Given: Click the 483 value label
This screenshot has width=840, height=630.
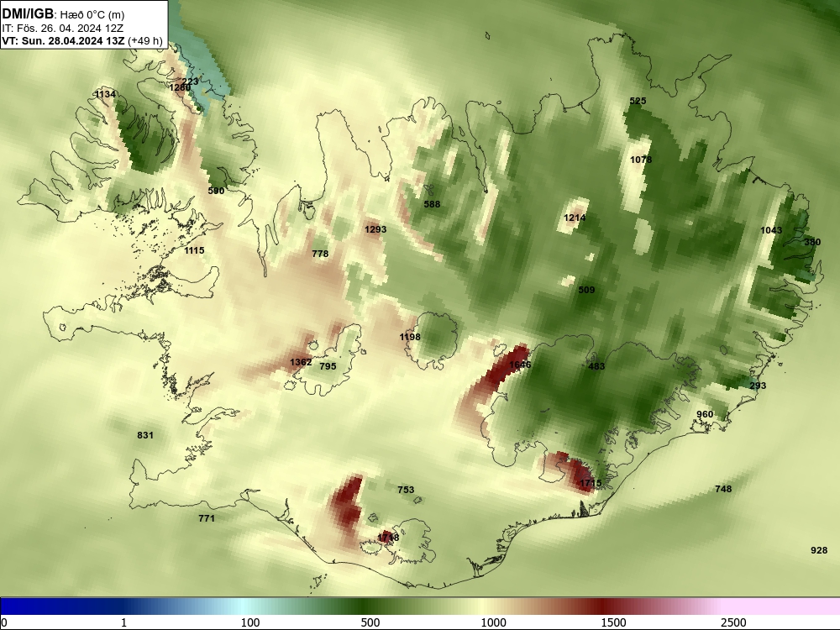Looking at the screenshot, I should [596, 366].
